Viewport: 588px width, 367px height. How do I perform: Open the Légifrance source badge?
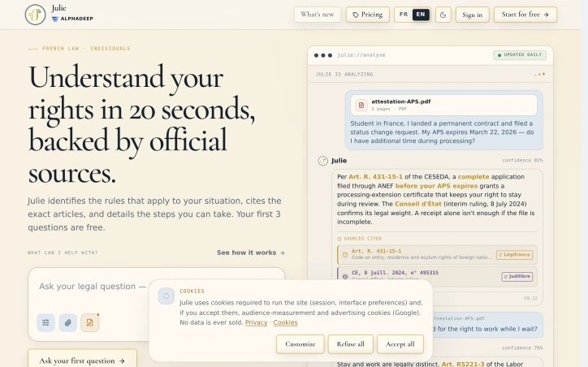(x=514, y=255)
